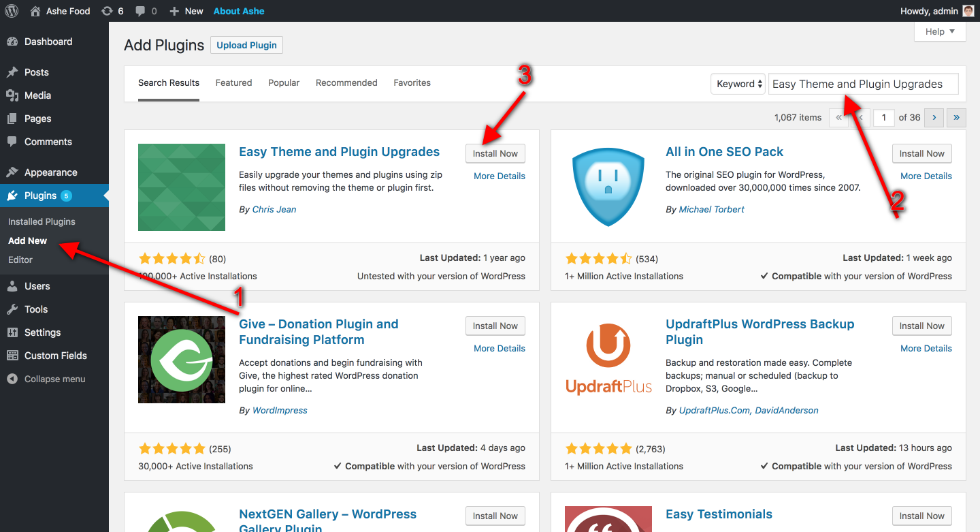Open the Dashboard menu item
980x532 pixels.
[x=48, y=42]
